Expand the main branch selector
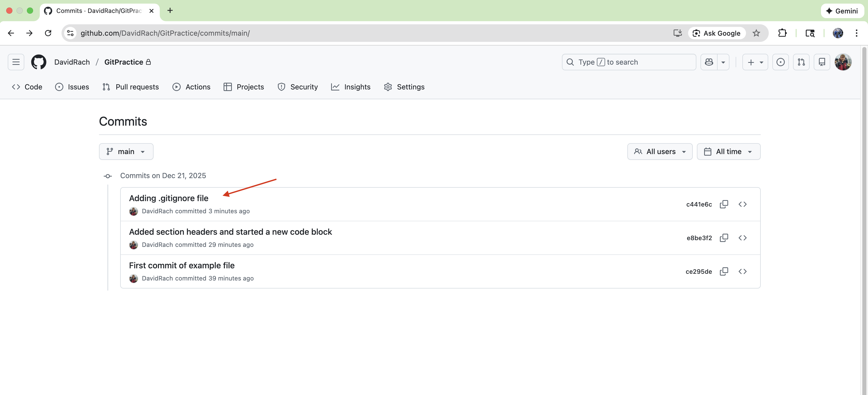Viewport: 868px width, 395px height. 126,152
